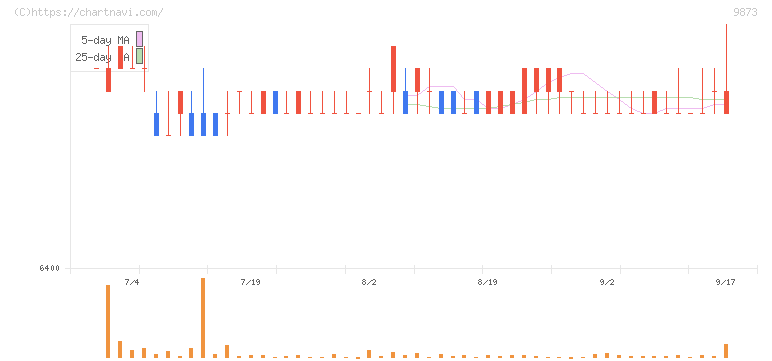Click the 6400 price axis label

click(49, 268)
